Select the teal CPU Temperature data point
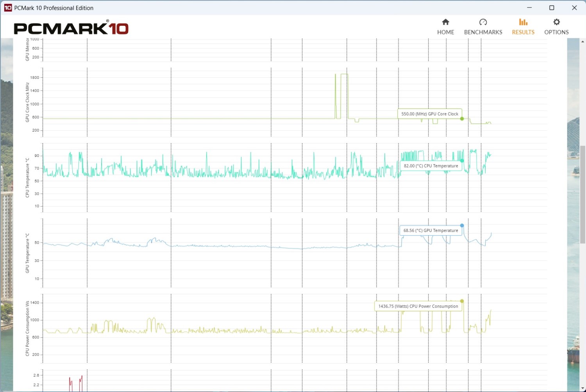 click(462, 160)
